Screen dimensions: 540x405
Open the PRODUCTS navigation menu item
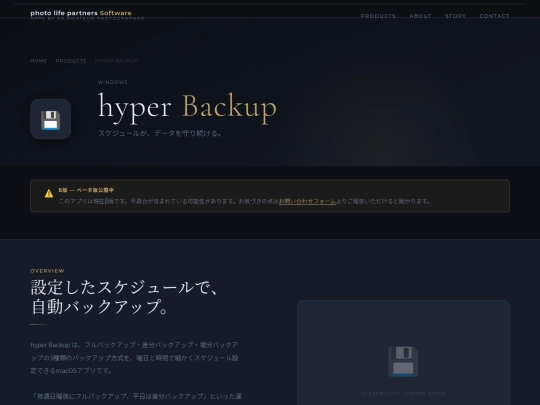(378, 16)
